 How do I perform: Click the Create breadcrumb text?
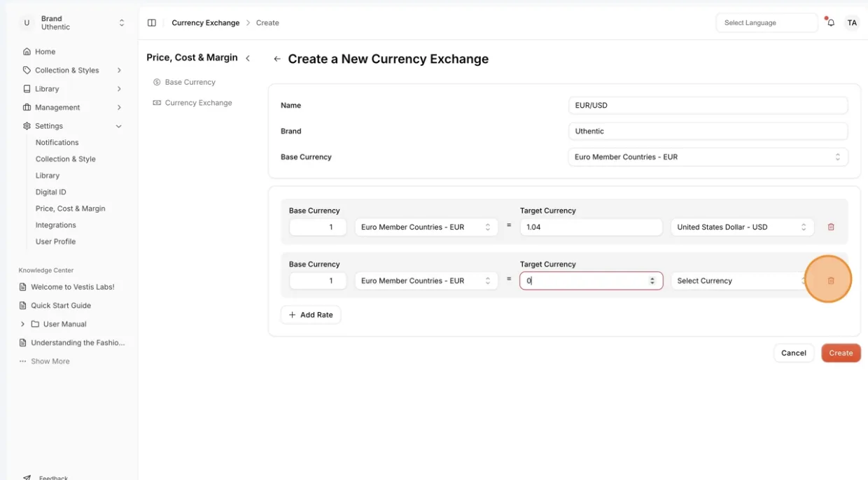click(267, 23)
